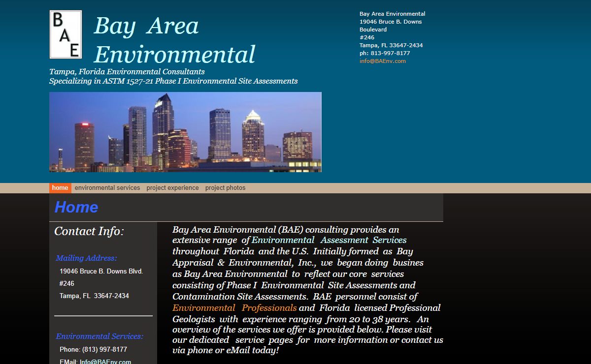Image resolution: width=591 pixels, height=364 pixels.
Task: Click the Mailing Address: label
Action: click(87, 258)
